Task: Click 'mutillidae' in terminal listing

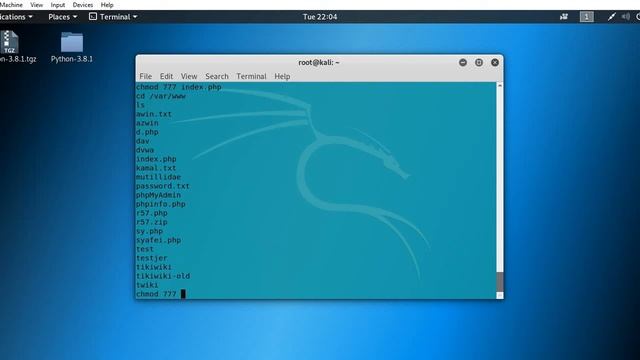Action: point(158,177)
